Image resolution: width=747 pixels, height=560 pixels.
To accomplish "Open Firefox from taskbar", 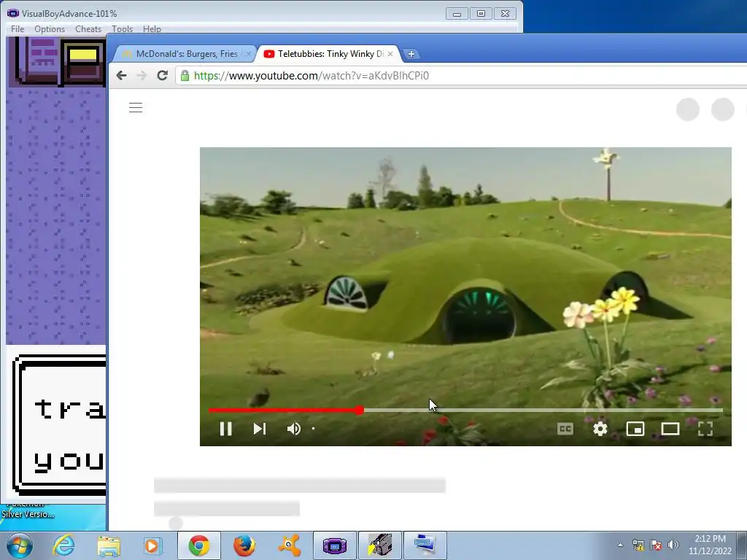I will pyautogui.click(x=244, y=545).
